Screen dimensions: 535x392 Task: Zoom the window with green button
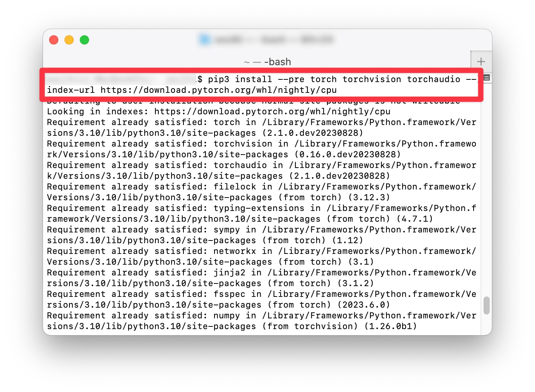(x=84, y=40)
